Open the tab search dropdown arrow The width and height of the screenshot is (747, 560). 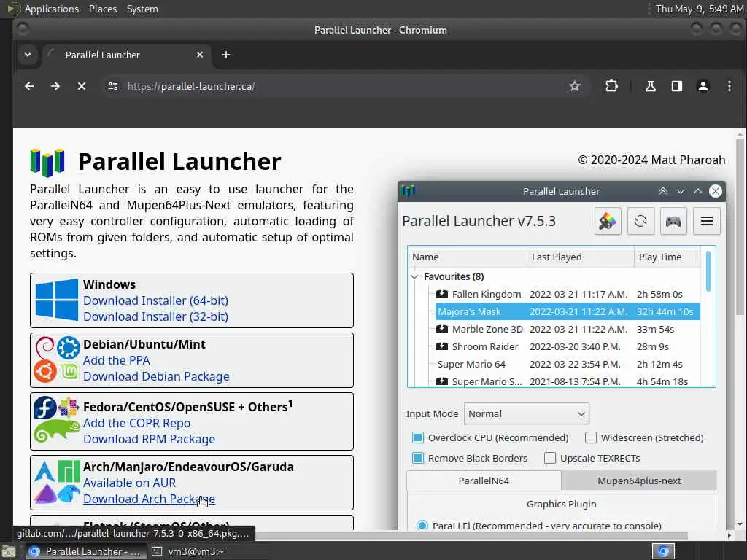[x=28, y=55]
